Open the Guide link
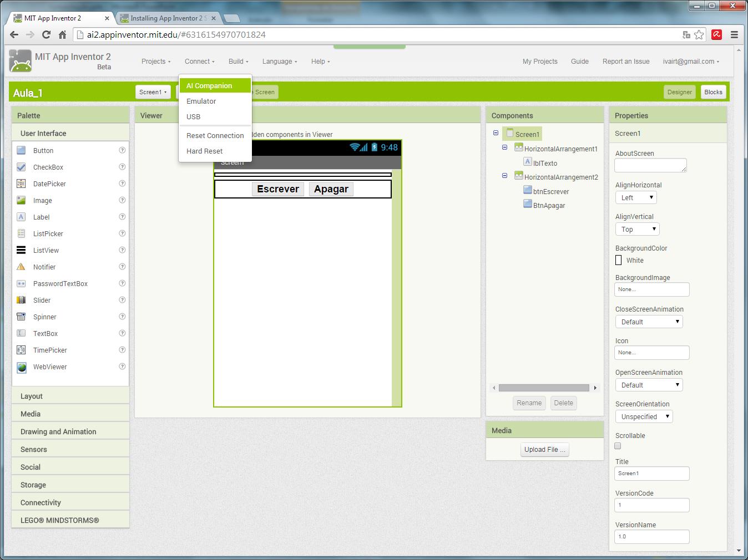Screen dimensions: 748x560 click(x=580, y=62)
